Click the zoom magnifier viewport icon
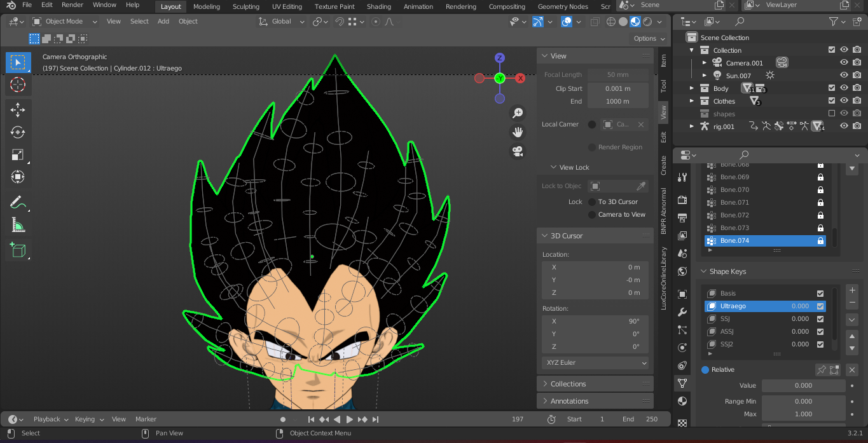The height and width of the screenshot is (443, 868). (518, 113)
